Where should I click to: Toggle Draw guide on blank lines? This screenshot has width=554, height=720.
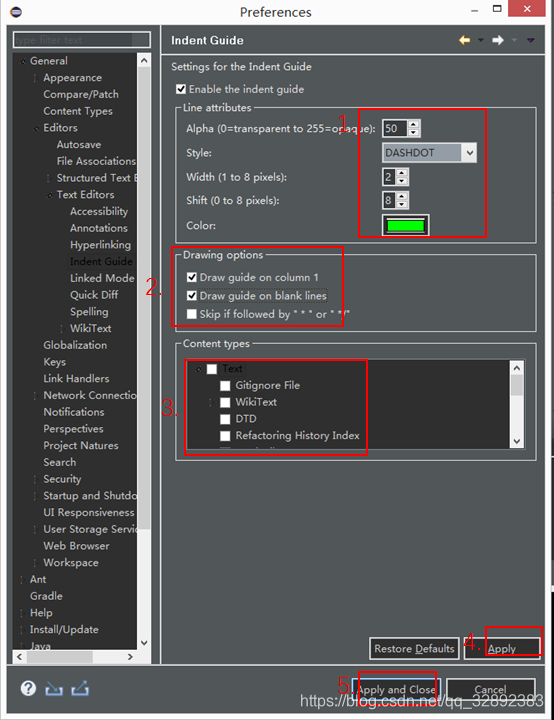tap(192, 296)
